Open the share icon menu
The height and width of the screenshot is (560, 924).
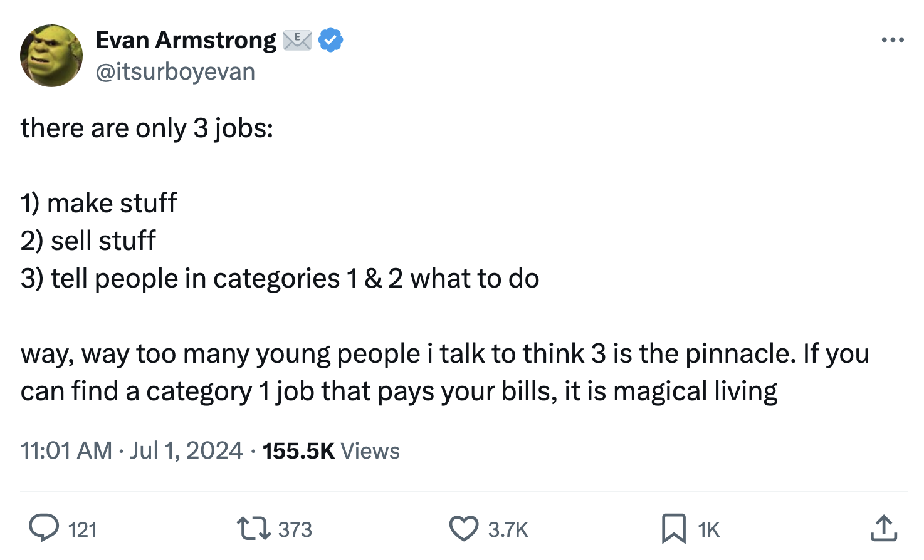coord(883,528)
